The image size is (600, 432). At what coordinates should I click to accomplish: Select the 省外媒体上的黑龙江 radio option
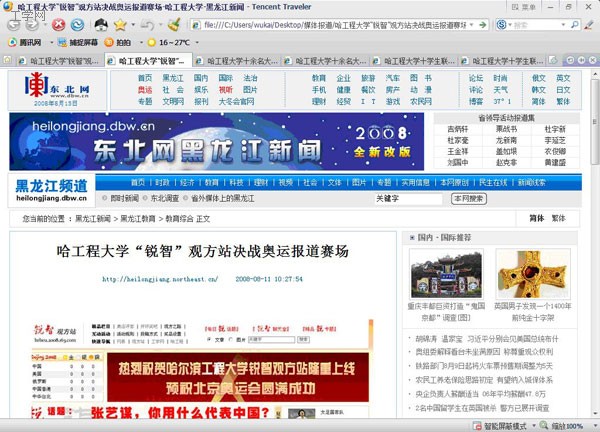point(186,198)
